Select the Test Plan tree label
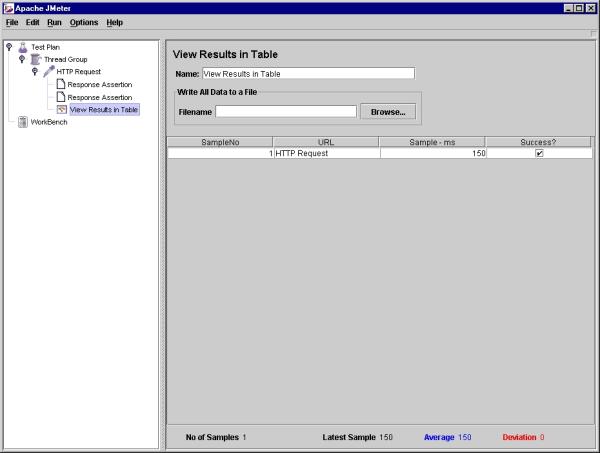 tap(46, 47)
